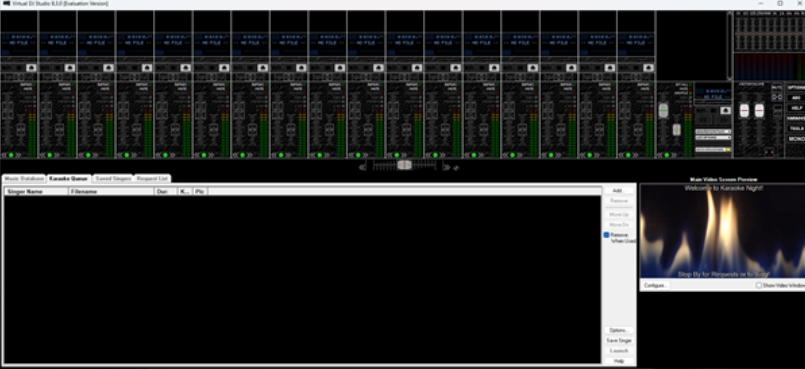Switch to the Saved Singers tab
The image size is (805, 369).
click(113, 179)
